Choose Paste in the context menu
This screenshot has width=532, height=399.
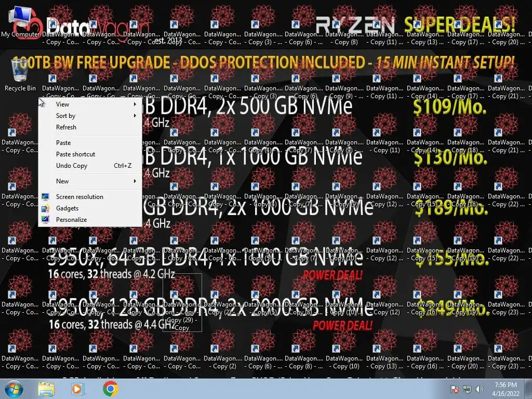click(x=90, y=143)
